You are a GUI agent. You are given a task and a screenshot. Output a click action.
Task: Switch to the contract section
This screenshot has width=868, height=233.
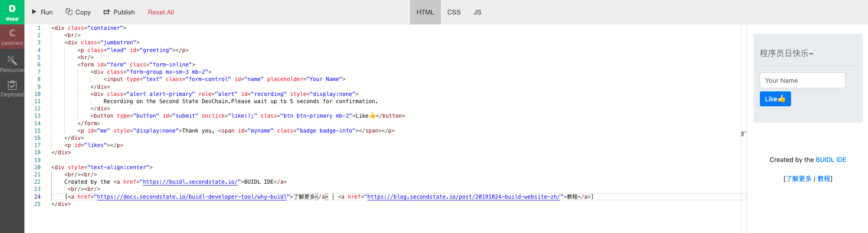12,37
